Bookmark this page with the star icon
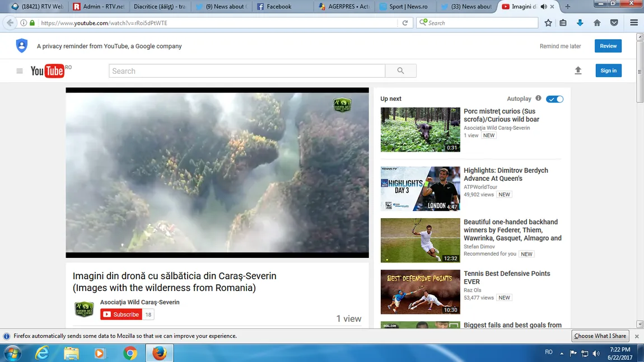The width and height of the screenshot is (644, 362). click(x=548, y=23)
